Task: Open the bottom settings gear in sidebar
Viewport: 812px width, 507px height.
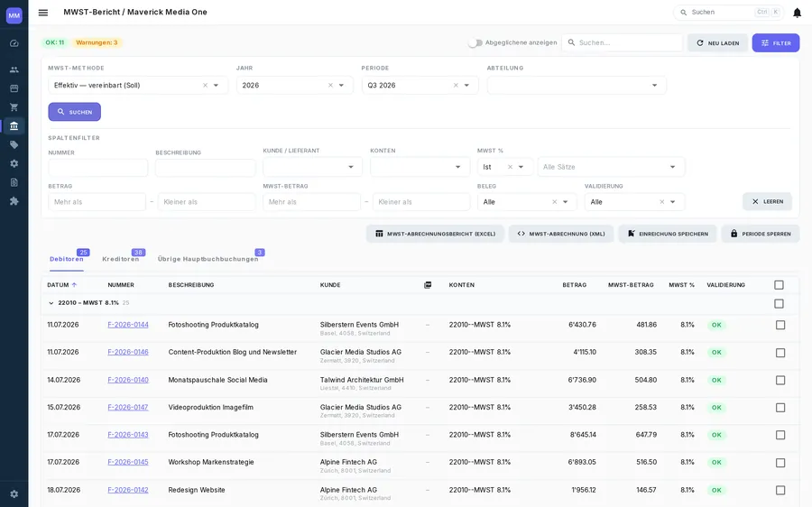Action: click(14, 494)
